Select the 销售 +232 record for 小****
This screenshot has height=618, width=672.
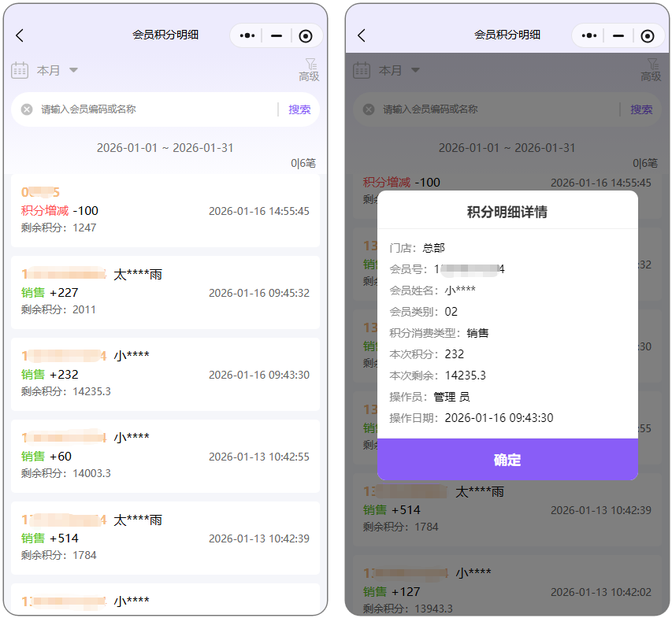(x=165, y=374)
